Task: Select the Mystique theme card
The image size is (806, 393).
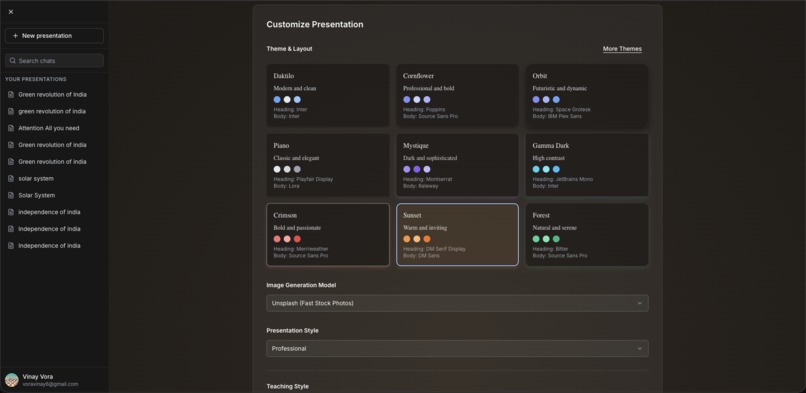Action: pos(457,165)
